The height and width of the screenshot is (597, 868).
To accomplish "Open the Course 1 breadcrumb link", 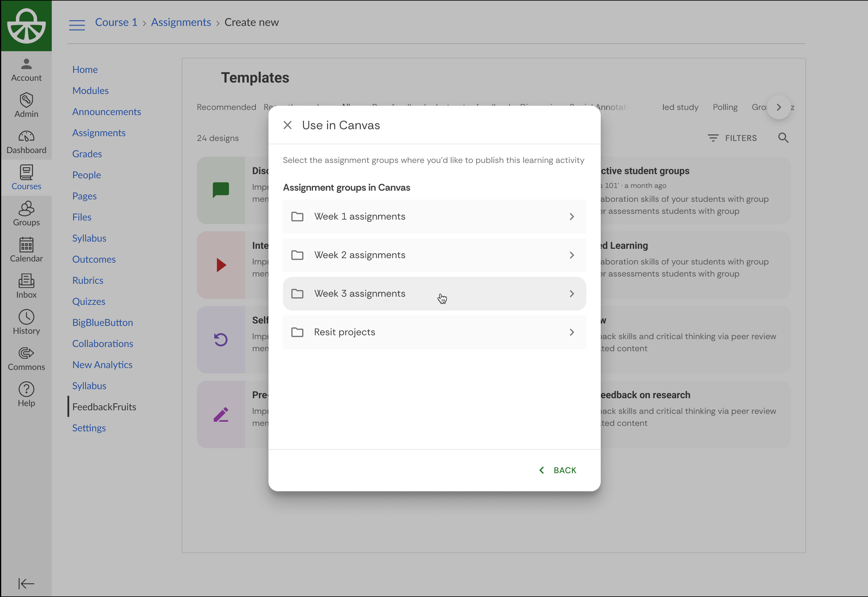I will (x=116, y=22).
